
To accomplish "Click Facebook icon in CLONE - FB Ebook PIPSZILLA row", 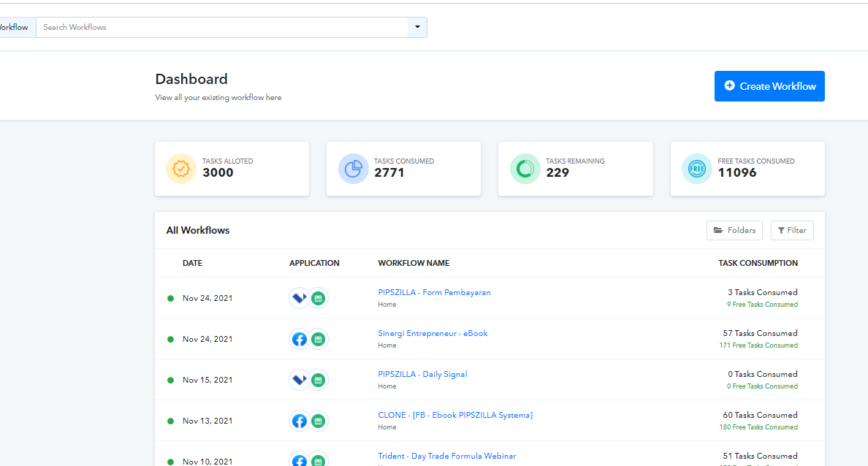I will point(300,421).
